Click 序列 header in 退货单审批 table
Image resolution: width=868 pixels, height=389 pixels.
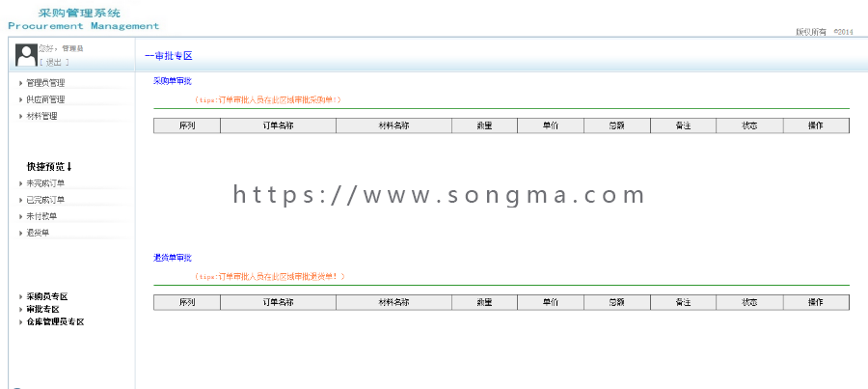pos(187,302)
